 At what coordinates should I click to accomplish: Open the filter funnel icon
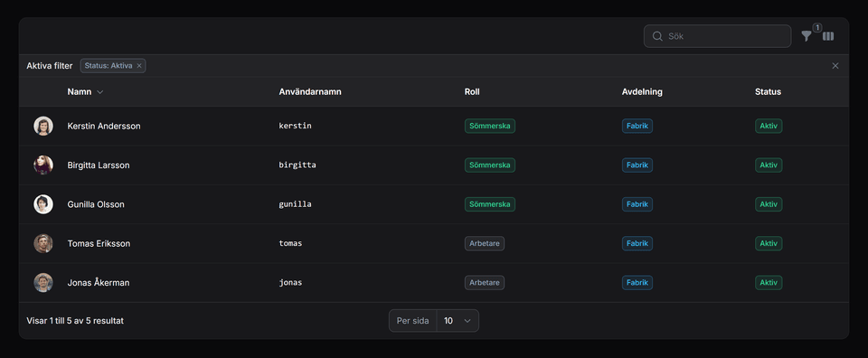[x=807, y=36]
